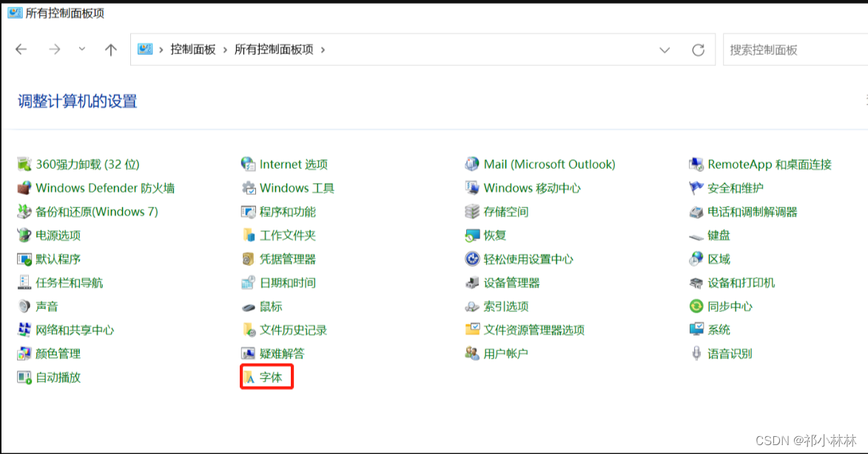Screen dimensions: 868x454
Task: Expand the address bar history dropdown
Action: 665,50
